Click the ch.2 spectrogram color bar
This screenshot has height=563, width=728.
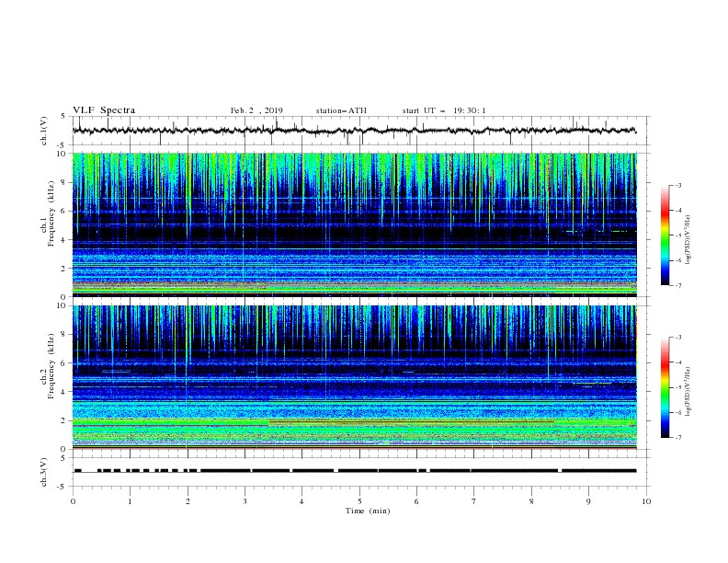click(x=665, y=387)
